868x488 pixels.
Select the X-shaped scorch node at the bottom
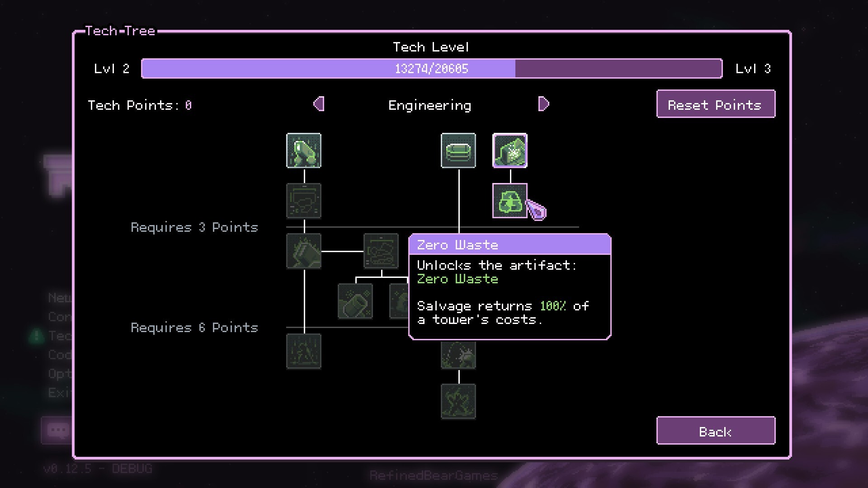pos(458,401)
